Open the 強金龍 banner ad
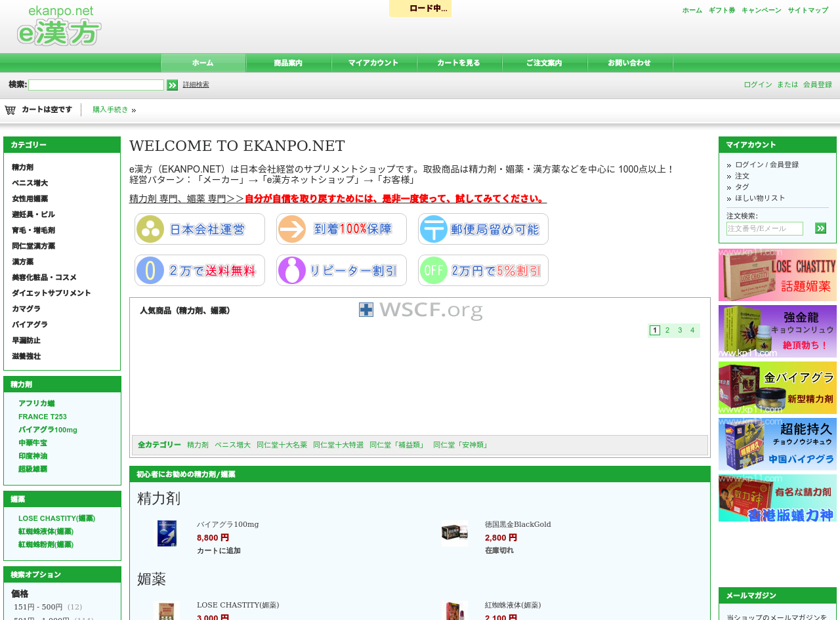The height and width of the screenshot is (620, 840). (x=778, y=331)
